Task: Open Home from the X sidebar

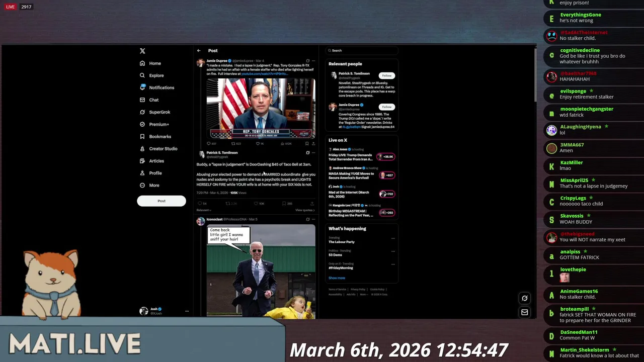Action: pos(150,63)
